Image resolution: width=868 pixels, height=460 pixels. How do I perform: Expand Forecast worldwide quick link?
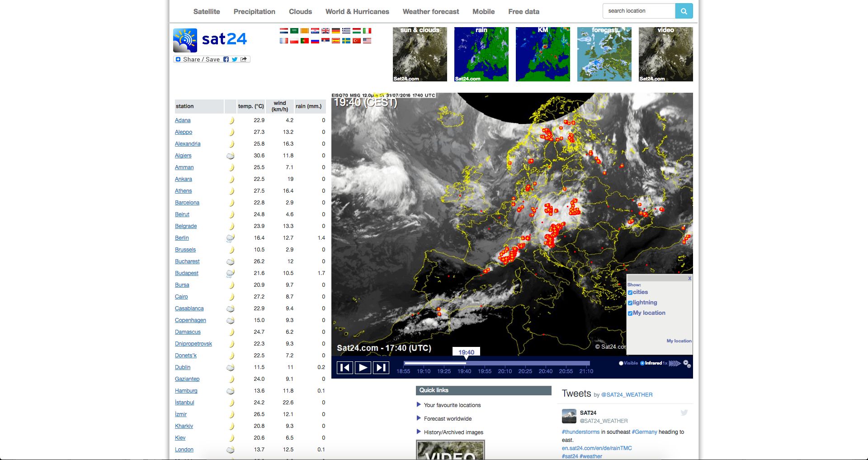coord(448,419)
